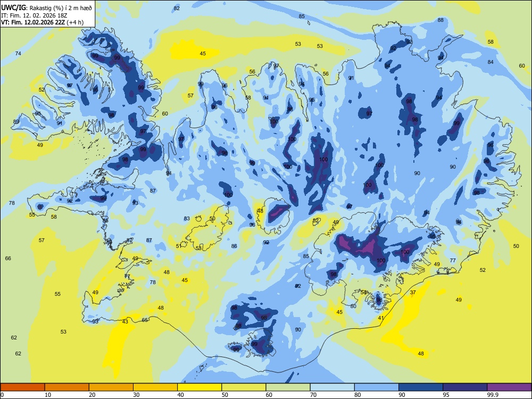
Task: Click the purple above-99.9 legend swatch
Action: 509,387
